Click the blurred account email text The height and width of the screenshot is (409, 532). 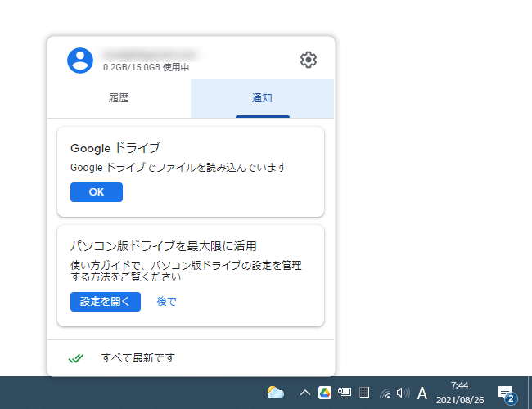[150, 55]
